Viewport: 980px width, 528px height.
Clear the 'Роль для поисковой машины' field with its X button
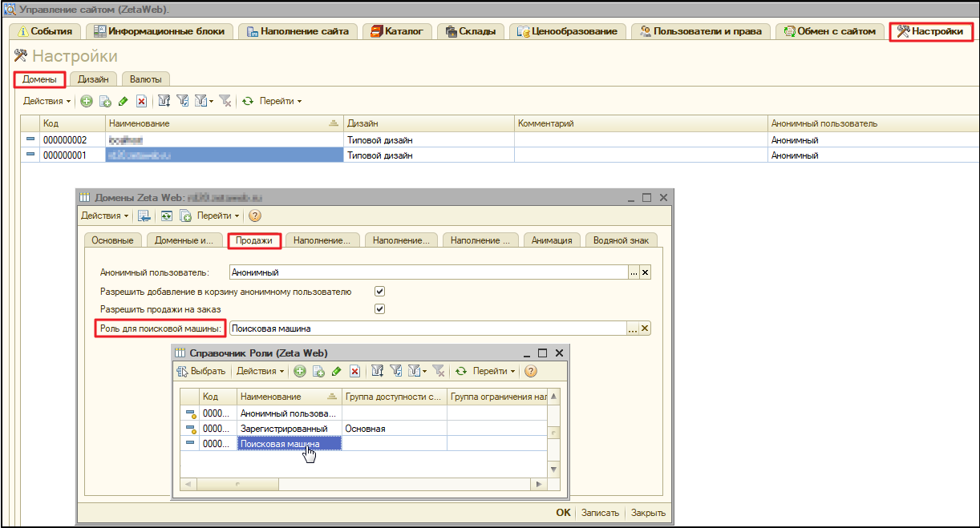(x=645, y=328)
